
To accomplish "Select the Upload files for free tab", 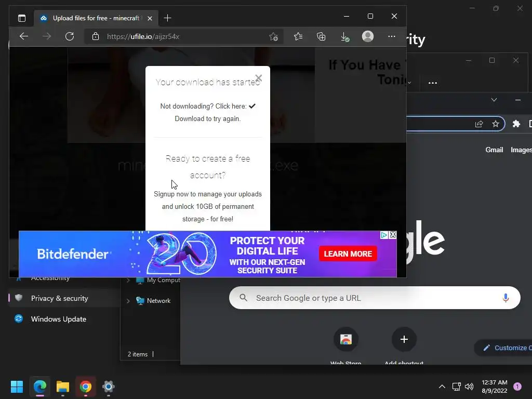I will [x=96, y=18].
